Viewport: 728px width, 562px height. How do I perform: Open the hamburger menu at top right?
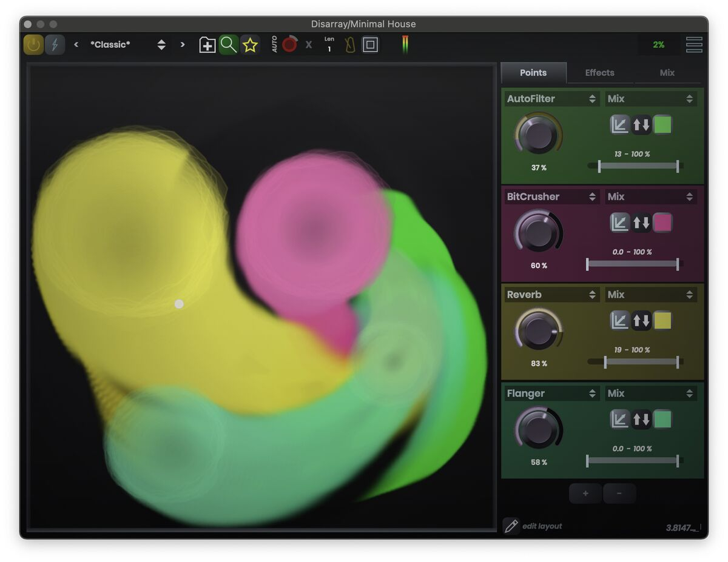pos(694,45)
